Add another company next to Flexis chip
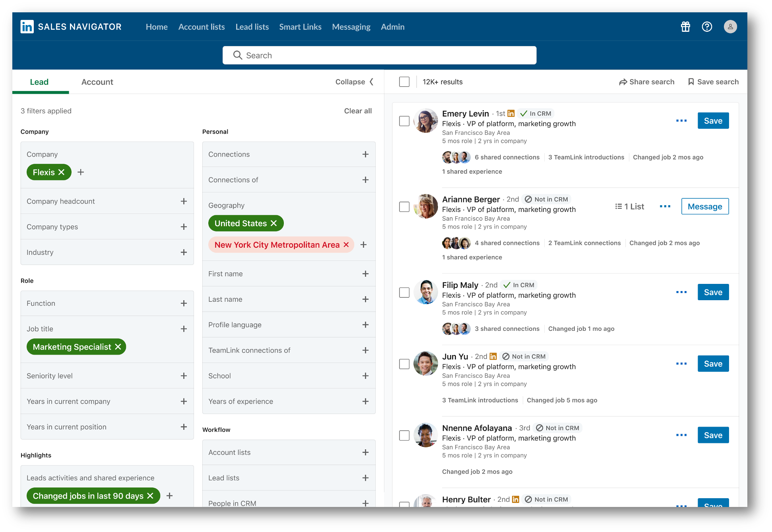772x532 pixels. [x=81, y=172]
